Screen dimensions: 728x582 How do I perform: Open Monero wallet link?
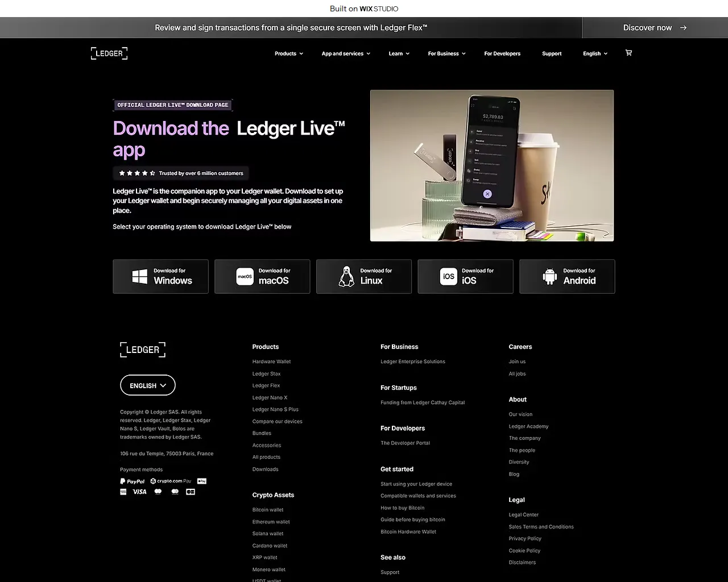click(x=269, y=569)
